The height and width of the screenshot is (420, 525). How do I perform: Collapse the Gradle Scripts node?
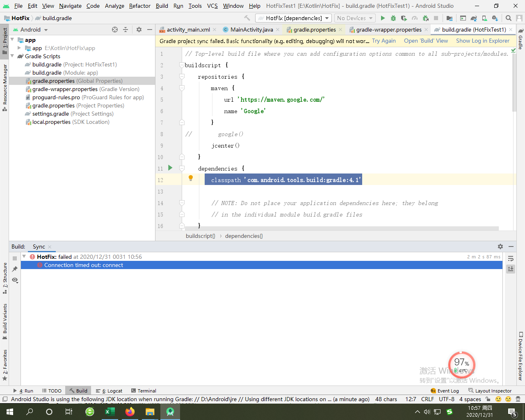coord(12,56)
